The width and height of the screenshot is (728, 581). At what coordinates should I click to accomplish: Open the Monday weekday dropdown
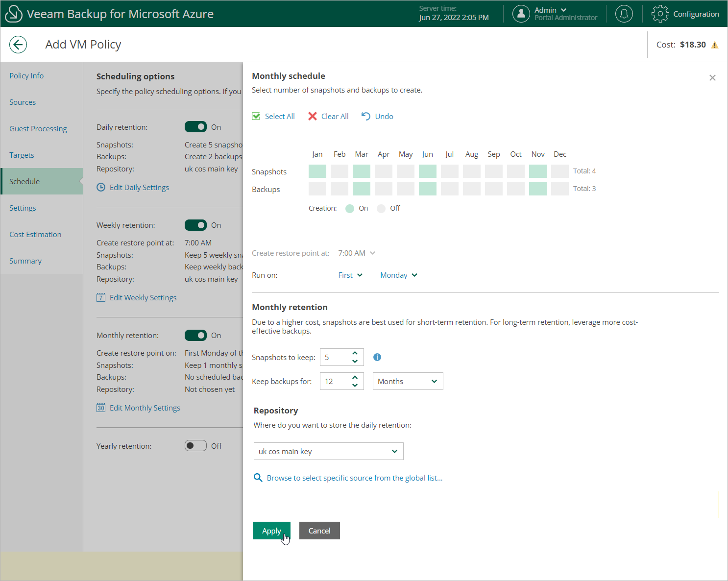point(399,275)
